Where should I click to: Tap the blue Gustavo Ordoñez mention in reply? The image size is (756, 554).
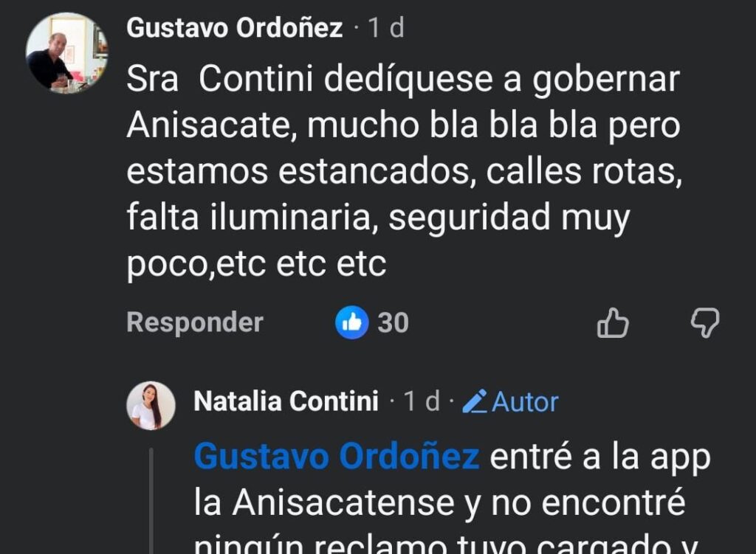pyautogui.click(x=336, y=457)
